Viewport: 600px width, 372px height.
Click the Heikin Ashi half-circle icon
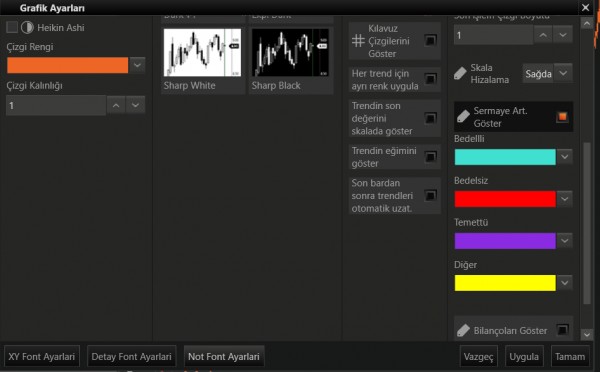(27, 27)
